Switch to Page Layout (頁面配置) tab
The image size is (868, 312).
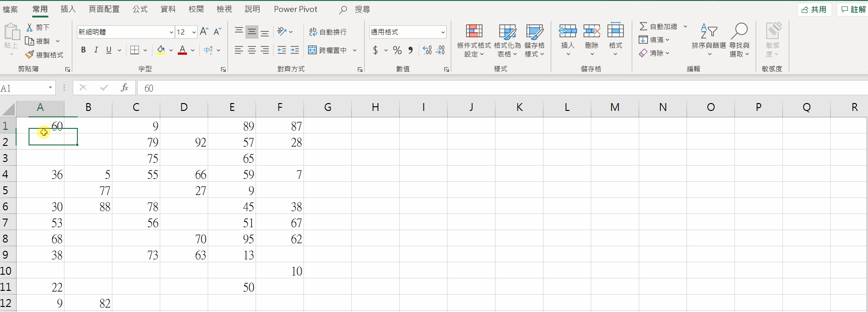pyautogui.click(x=104, y=9)
